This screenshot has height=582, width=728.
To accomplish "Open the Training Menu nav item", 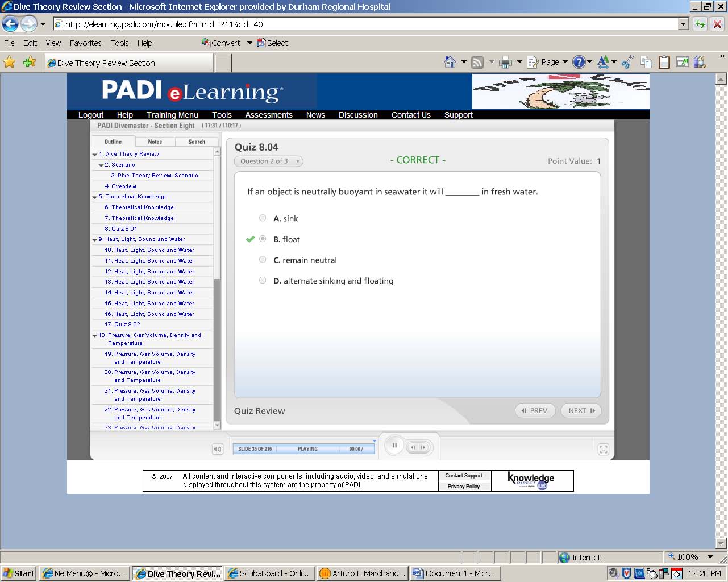I will click(172, 115).
